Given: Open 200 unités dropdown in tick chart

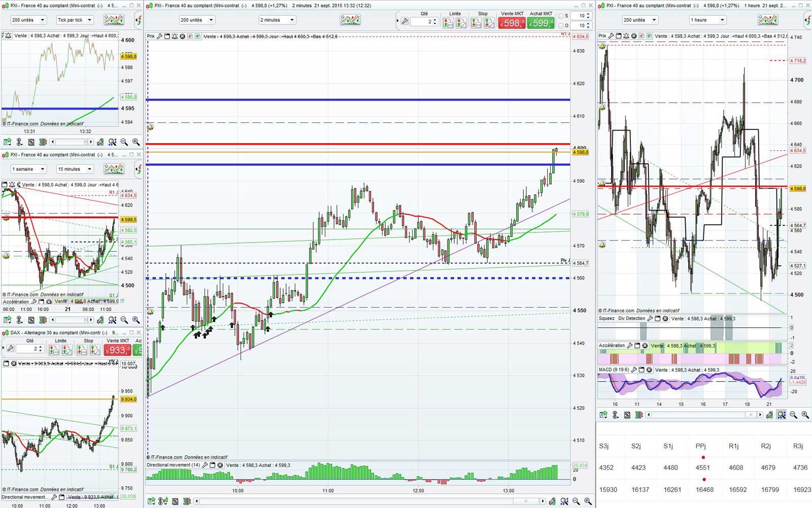Looking at the screenshot, I should [x=28, y=20].
